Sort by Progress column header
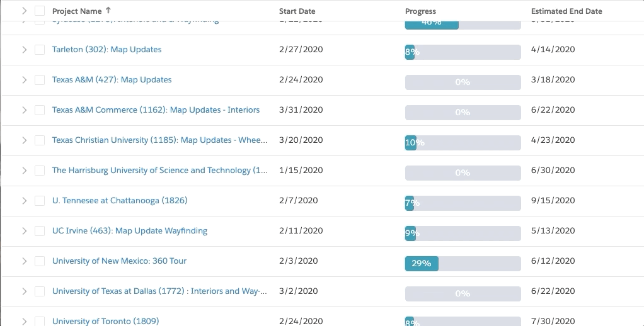Image resolution: width=644 pixels, height=326 pixels. [420, 11]
